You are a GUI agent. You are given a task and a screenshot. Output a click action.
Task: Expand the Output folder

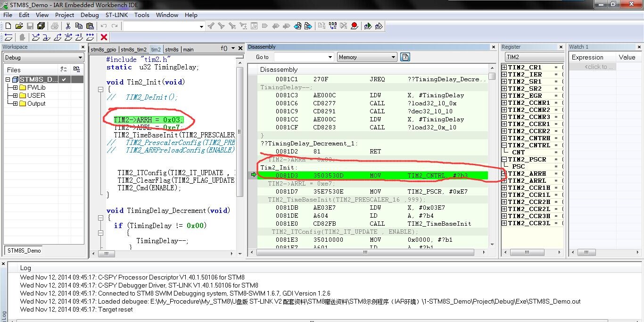(x=15, y=104)
